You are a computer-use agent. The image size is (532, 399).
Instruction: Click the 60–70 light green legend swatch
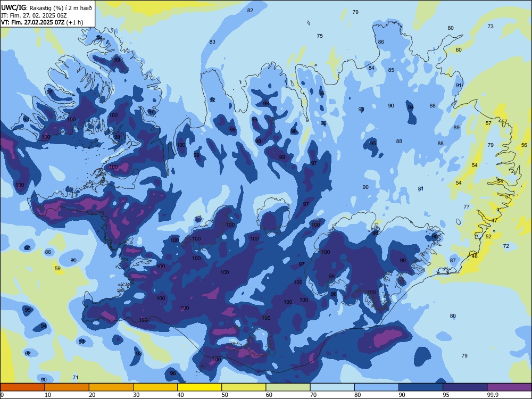pyautogui.click(x=288, y=387)
